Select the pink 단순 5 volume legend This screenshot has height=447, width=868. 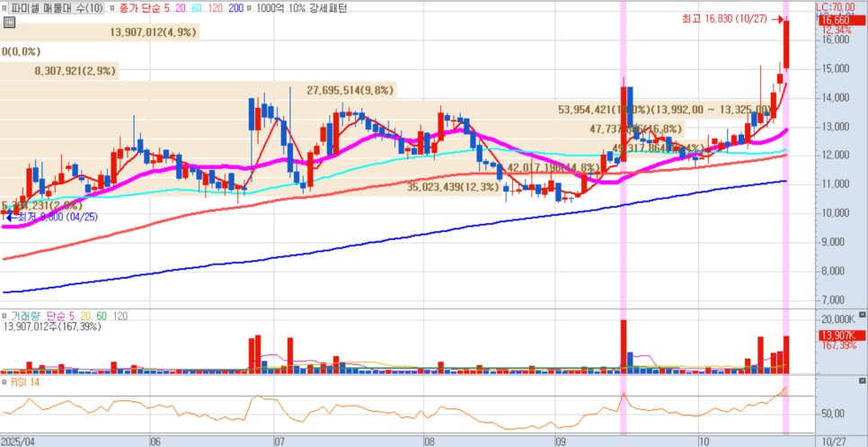pyautogui.click(x=60, y=317)
